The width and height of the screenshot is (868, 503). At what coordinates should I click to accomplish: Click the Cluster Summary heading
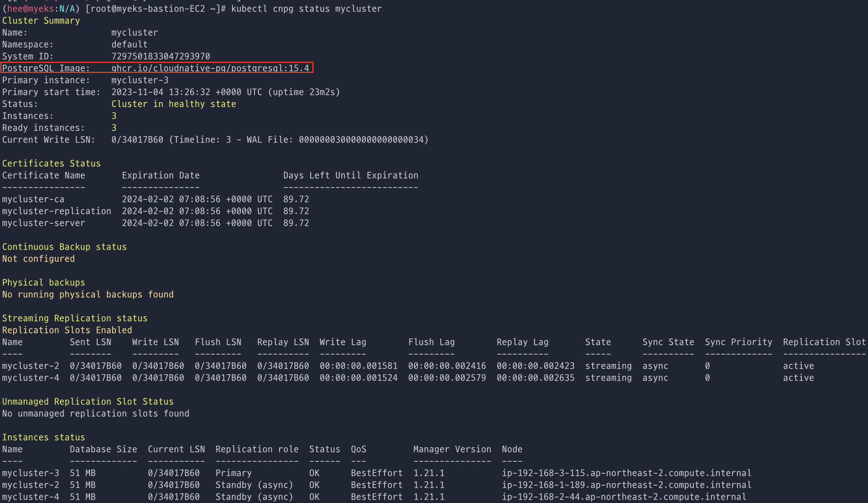click(x=41, y=21)
